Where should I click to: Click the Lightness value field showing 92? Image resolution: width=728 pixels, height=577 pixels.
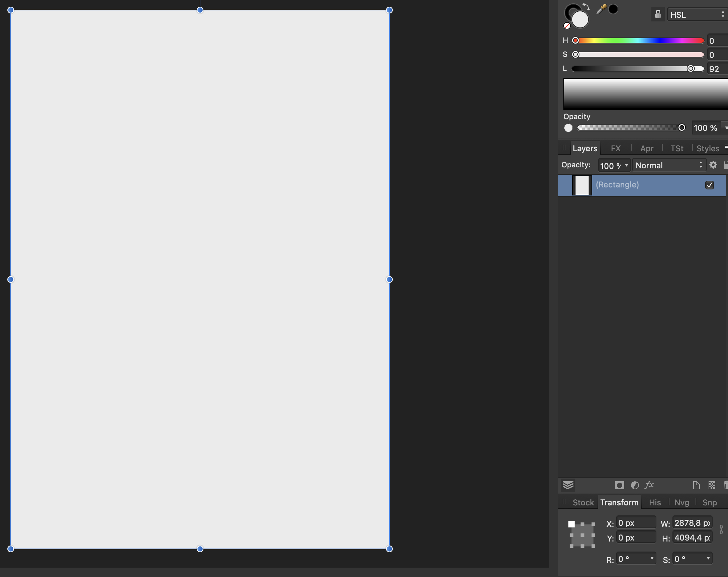point(718,69)
